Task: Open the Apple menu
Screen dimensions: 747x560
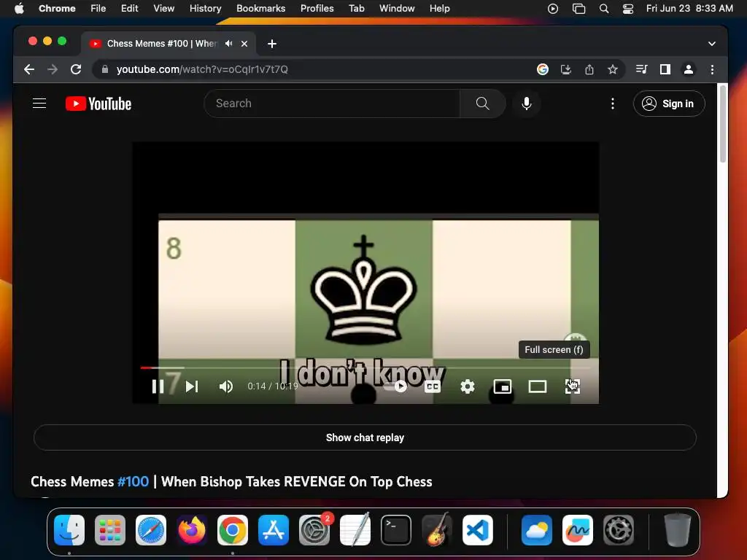Action: point(19,8)
